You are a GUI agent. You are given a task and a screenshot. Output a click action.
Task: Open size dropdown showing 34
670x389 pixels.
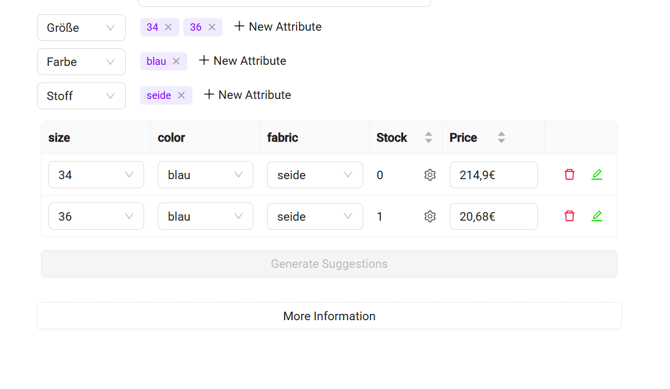click(x=96, y=175)
